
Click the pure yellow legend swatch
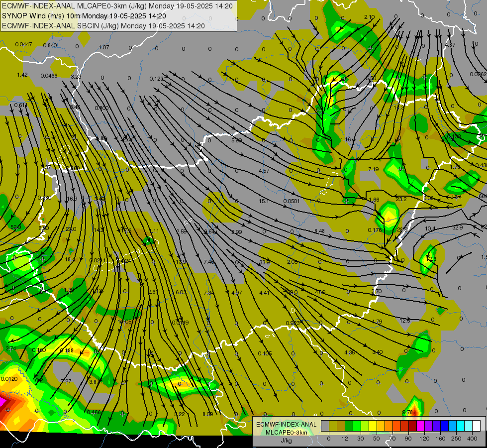click(x=373, y=426)
